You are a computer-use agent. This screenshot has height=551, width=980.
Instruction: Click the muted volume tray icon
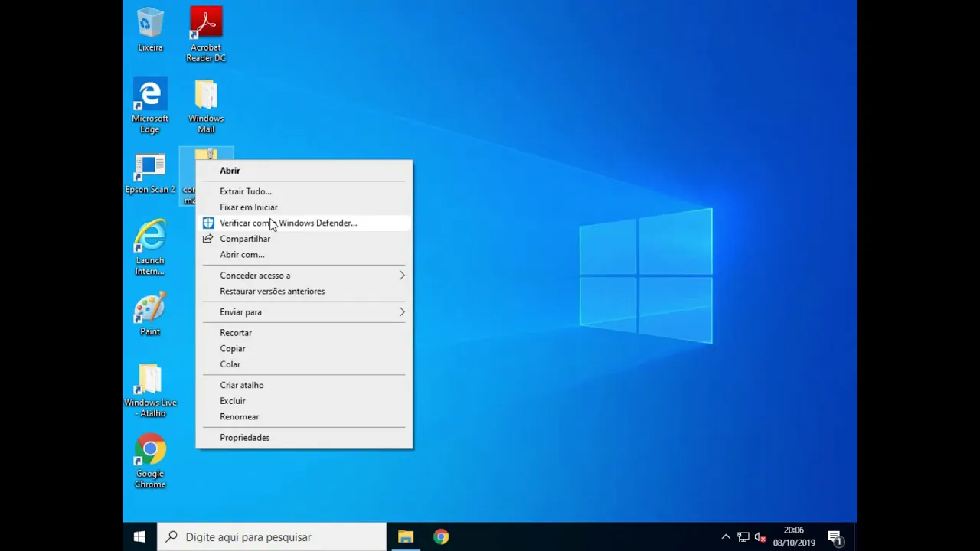coord(760,537)
